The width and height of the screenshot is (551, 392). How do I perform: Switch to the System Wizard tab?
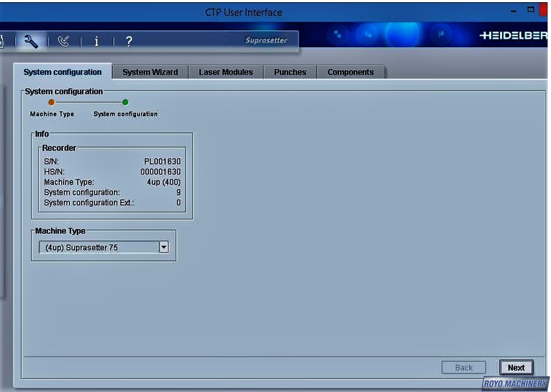point(150,72)
